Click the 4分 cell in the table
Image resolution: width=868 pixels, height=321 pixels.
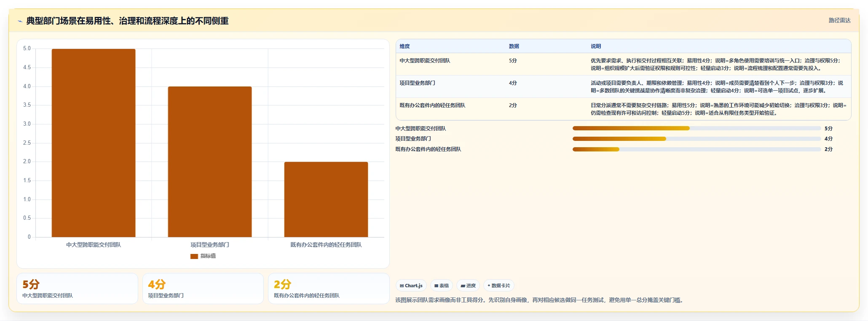pyautogui.click(x=513, y=83)
